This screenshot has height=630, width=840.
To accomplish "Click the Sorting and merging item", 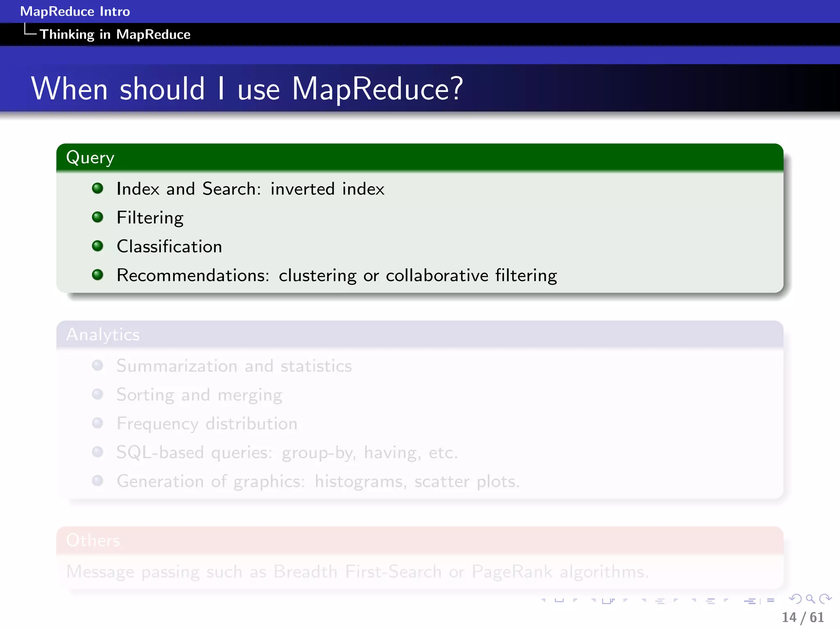I will tap(199, 395).
